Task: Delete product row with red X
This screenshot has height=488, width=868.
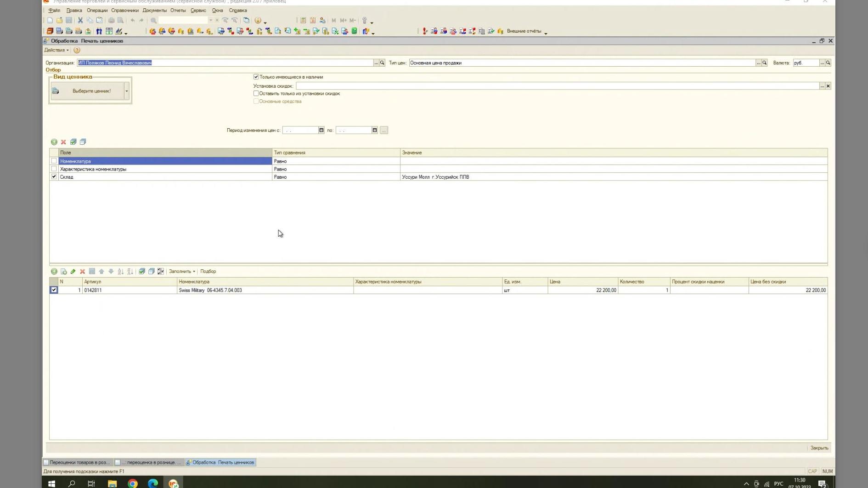Action: 83,272
